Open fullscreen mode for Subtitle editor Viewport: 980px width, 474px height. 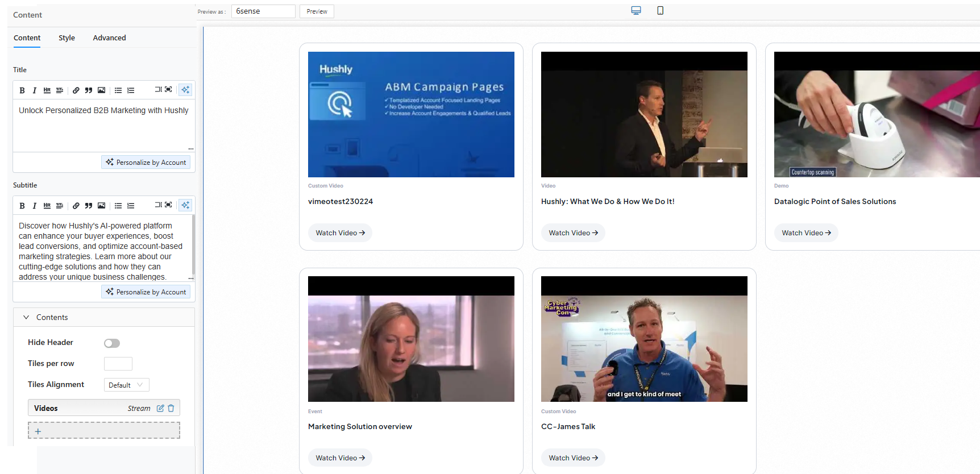click(x=168, y=205)
